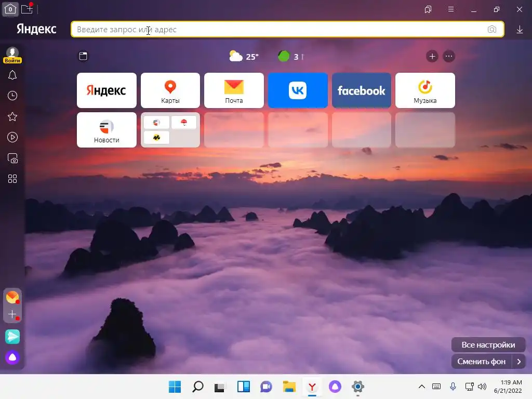Viewport: 532px width, 399px height.
Task: Open the Yandex Browser hamburger menu
Action: click(x=451, y=9)
